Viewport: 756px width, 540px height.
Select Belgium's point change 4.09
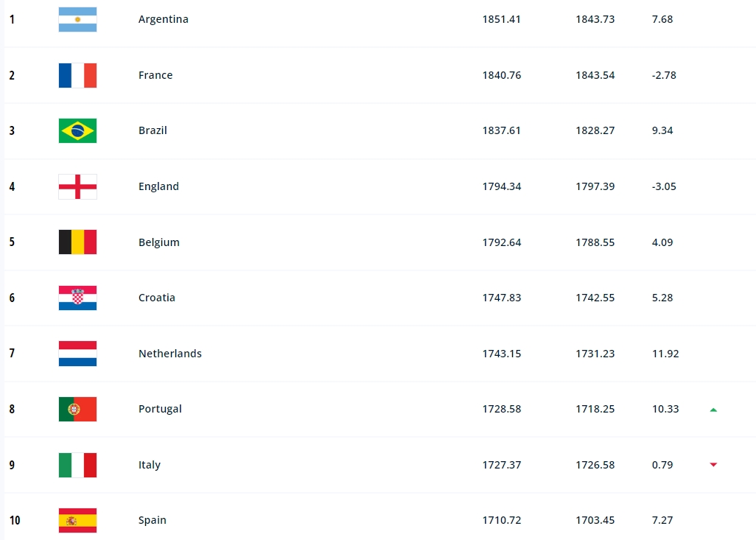tap(662, 242)
